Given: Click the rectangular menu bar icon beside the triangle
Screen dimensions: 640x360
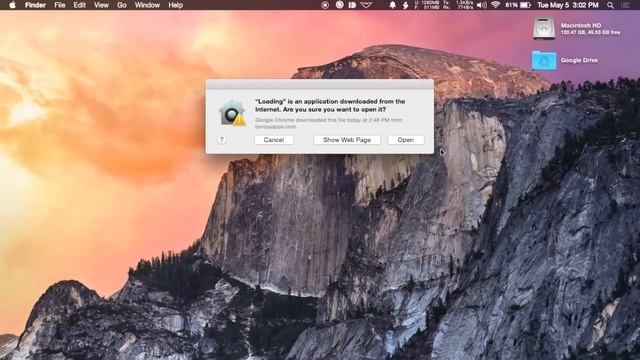Looking at the screenshot, I should tap(352, 5).
